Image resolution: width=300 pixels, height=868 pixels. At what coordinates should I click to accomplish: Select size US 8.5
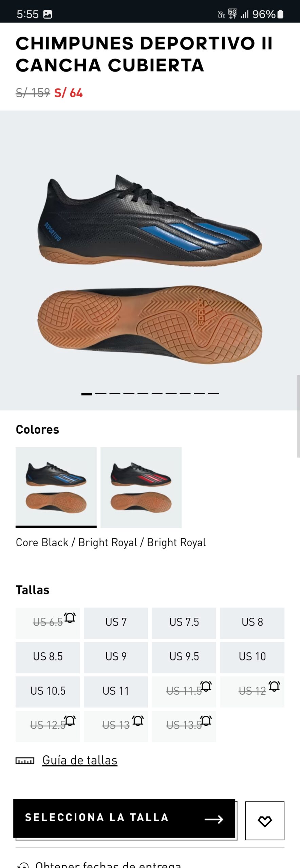click(48, 657)
